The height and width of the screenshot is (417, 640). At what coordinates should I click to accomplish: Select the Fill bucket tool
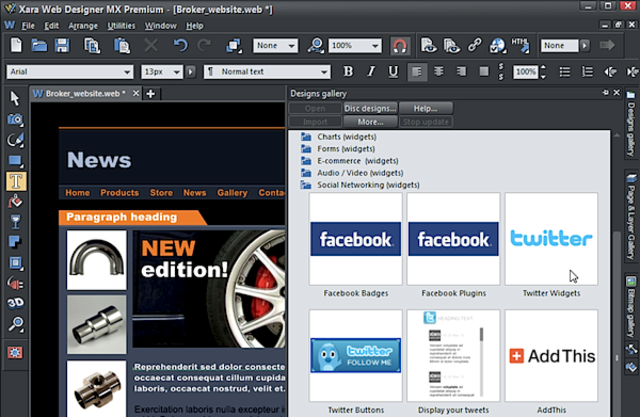(x=15, y=202)
